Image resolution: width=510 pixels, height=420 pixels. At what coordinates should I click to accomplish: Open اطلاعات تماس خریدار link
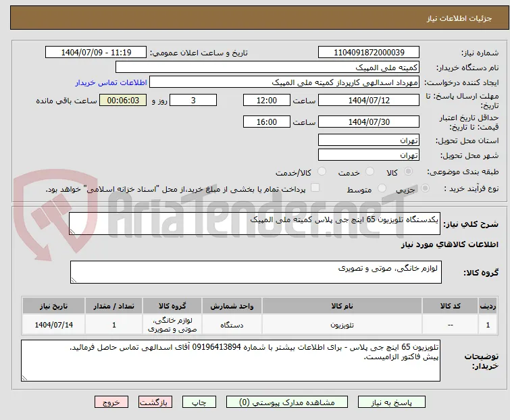tap(111, 82)
